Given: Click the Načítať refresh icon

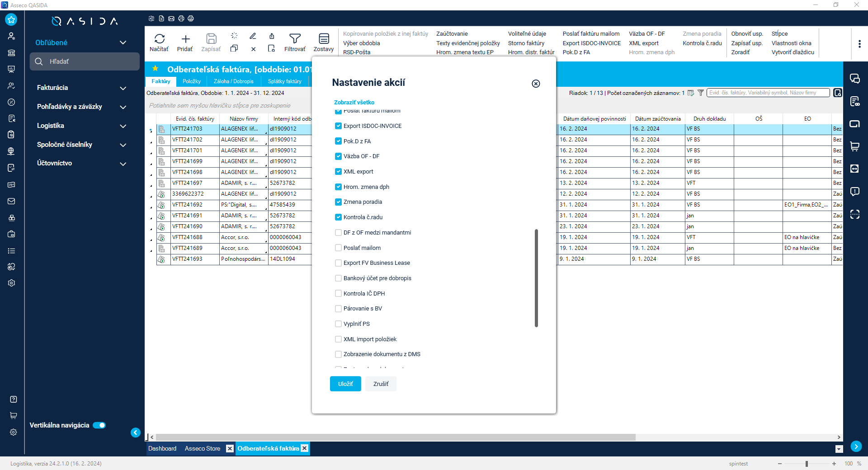Looking at the screenshot, I should point(159,39).
